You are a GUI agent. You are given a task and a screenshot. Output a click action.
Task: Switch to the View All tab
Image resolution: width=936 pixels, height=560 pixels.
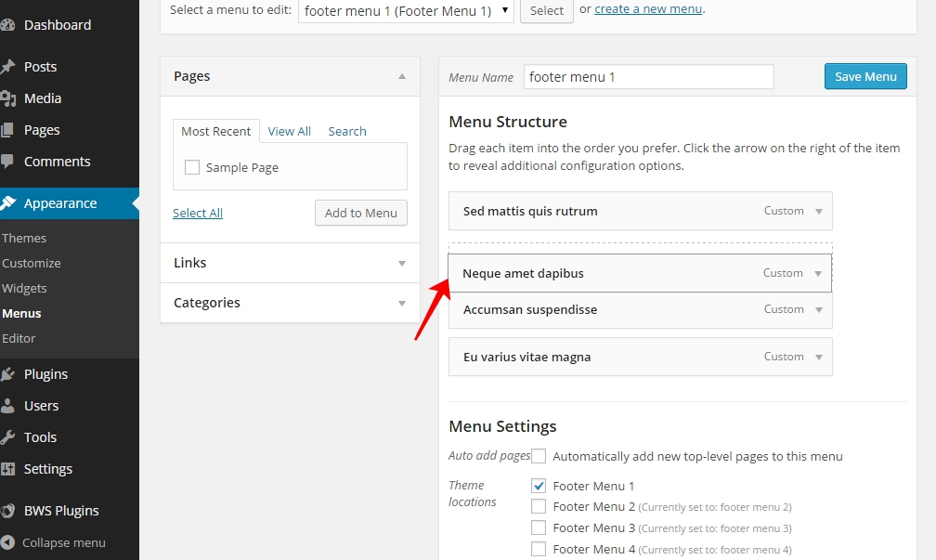pyautogui.click(x=289, y=131)
